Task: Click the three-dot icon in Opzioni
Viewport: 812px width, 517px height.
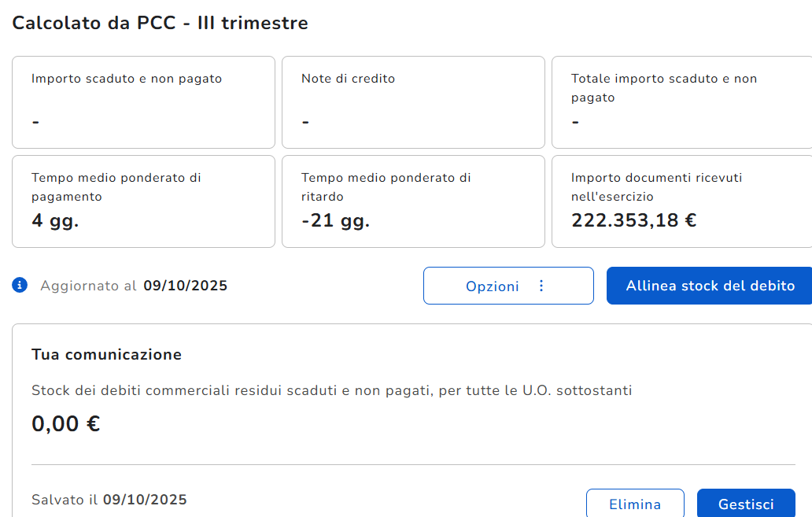Action: pos(541,286)
